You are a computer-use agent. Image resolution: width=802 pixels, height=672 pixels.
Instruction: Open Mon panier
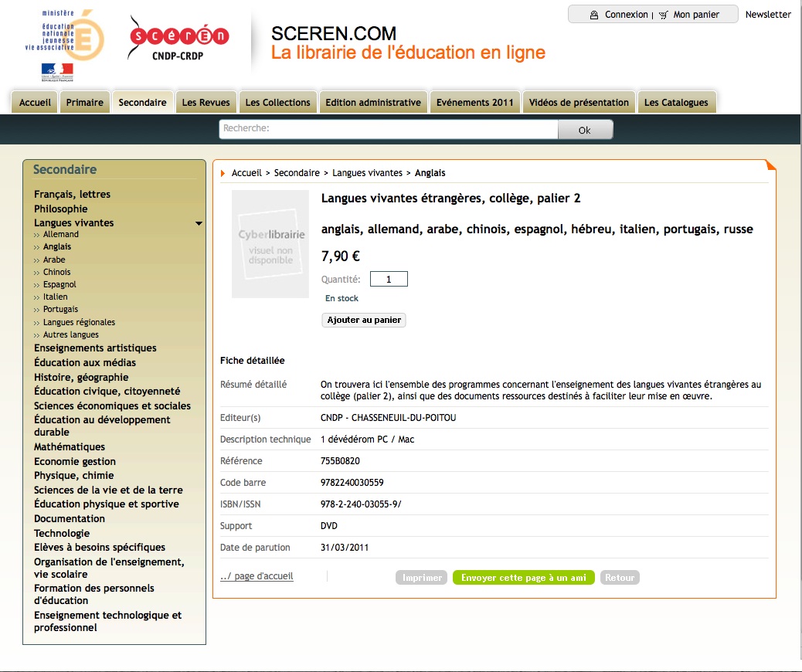[x=696, y=15]
